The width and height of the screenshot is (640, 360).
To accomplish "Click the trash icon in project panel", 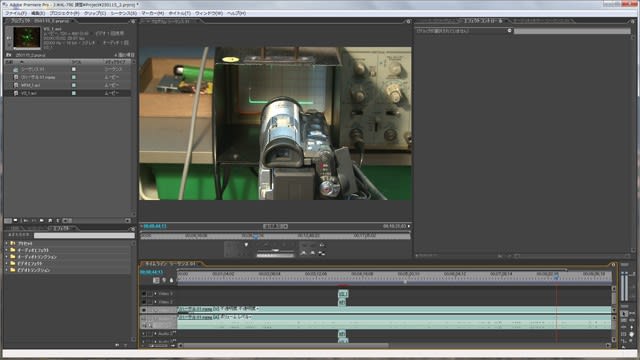I will point(58,220).
